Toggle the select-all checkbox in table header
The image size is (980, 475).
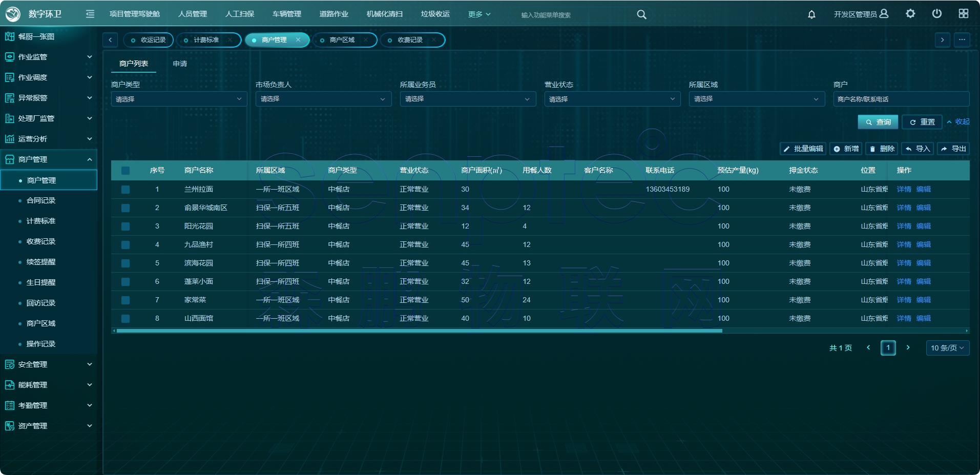pyautogui.click(x=126, y=171)
